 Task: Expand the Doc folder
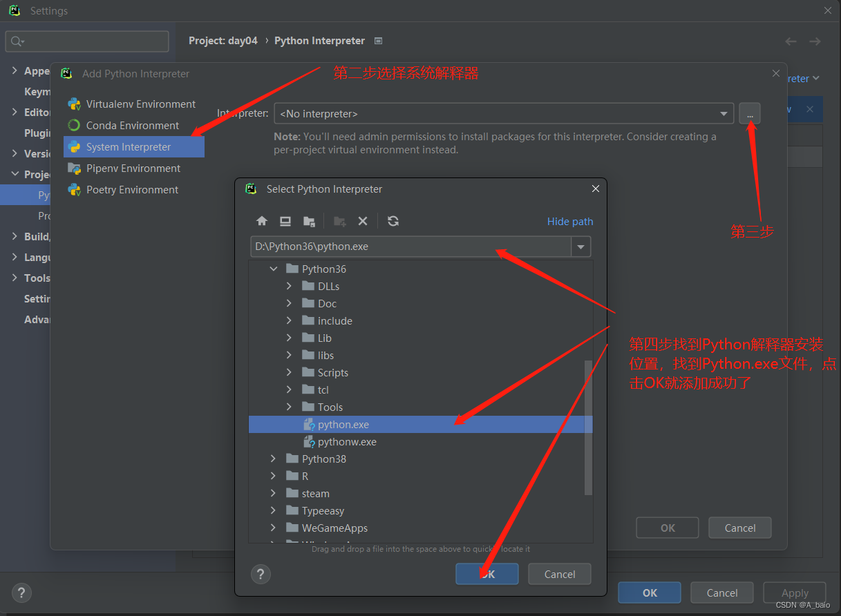click(x=290, y=303)
